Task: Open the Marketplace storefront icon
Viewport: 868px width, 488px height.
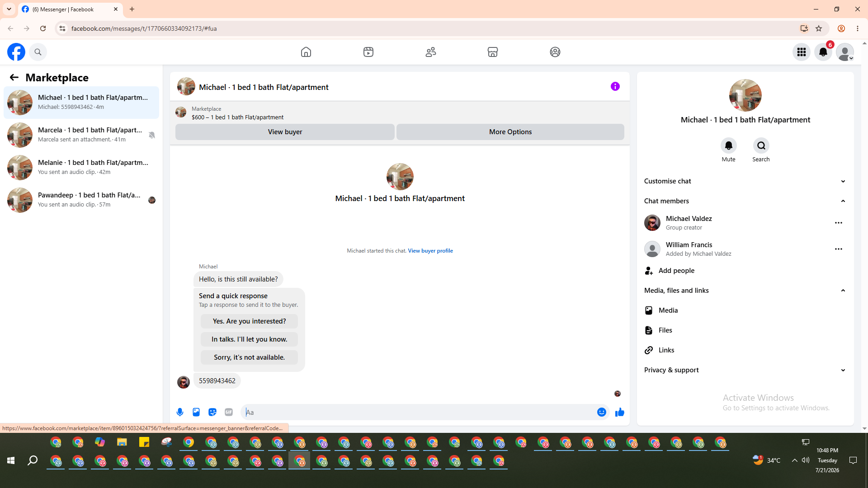Action: [x=493, y=52]
